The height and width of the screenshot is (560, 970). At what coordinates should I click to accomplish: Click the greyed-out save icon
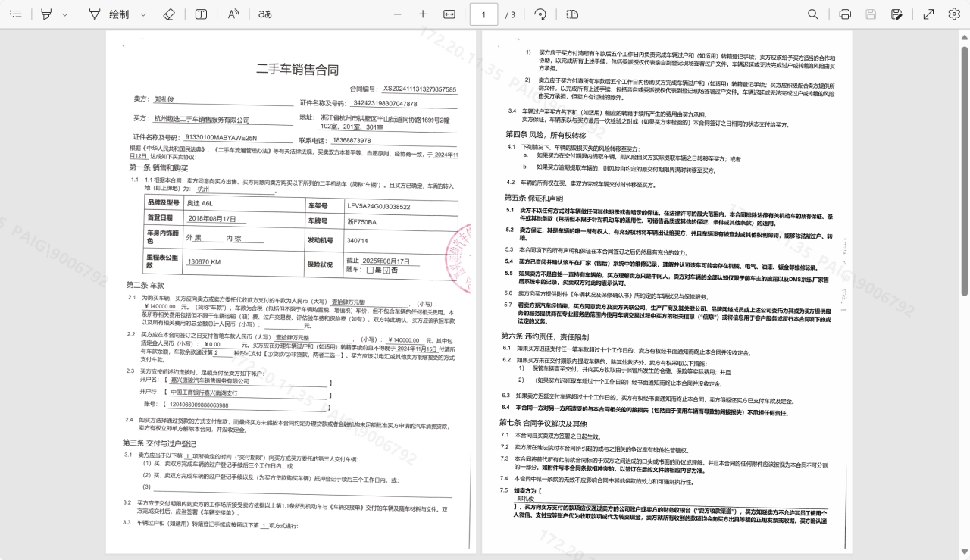(871, 14)
